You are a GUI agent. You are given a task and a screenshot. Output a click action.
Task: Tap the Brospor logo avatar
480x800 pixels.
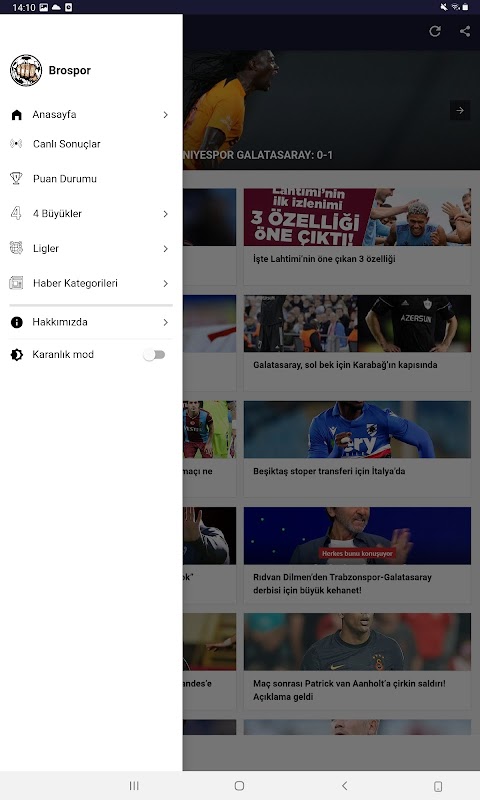point(26,70)
